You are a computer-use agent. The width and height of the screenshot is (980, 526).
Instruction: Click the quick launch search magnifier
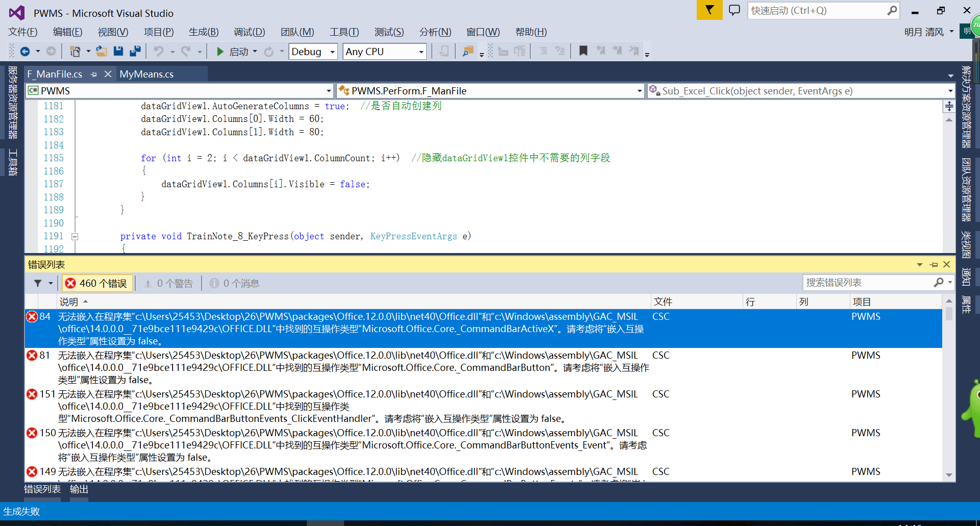pos(891,10)
